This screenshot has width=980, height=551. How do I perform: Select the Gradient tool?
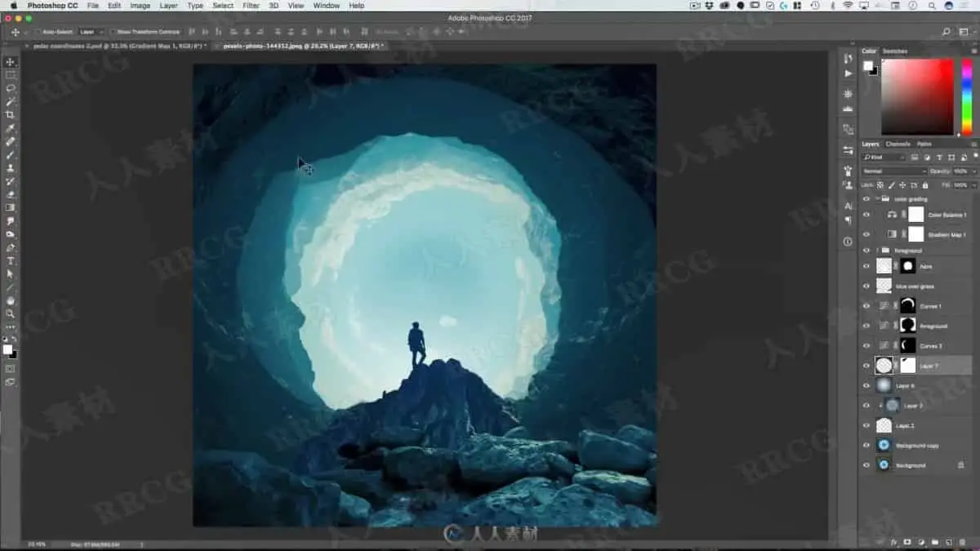(10, 207)
